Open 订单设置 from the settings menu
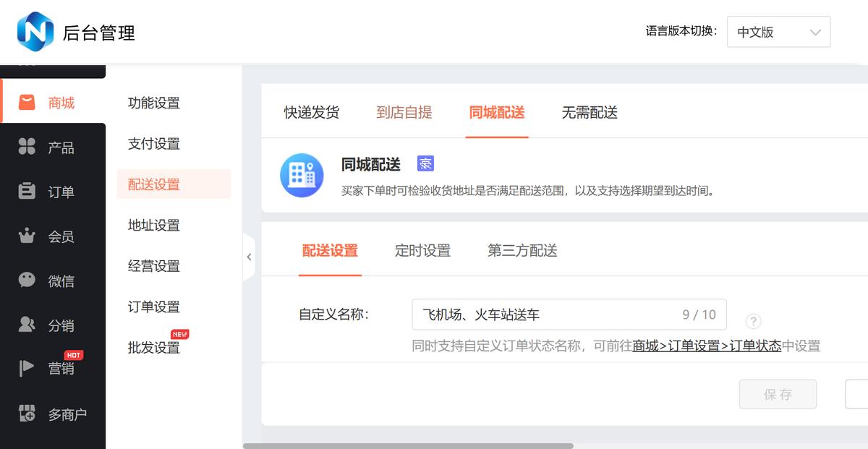This screenshot has height=449, width=868. (152, 306)
